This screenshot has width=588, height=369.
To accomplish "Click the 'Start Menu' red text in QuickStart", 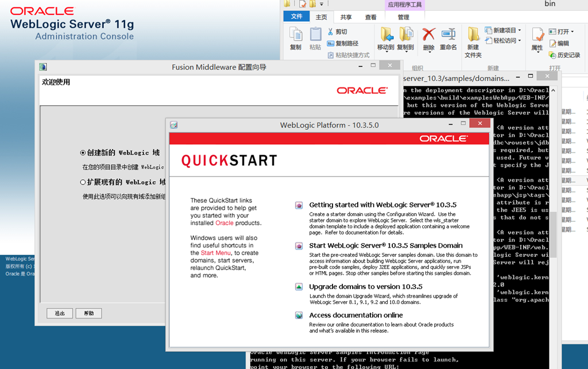I will tap(216, 253).
